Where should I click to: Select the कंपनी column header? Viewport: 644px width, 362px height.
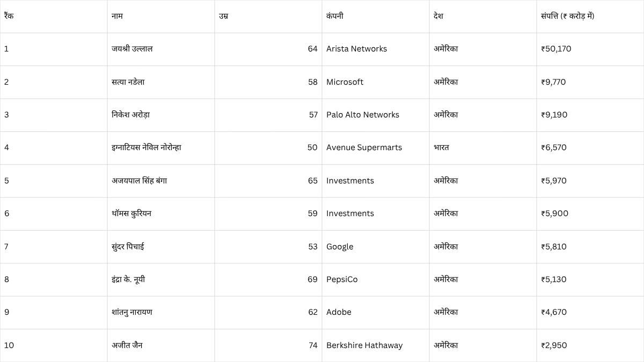(335, 16)
